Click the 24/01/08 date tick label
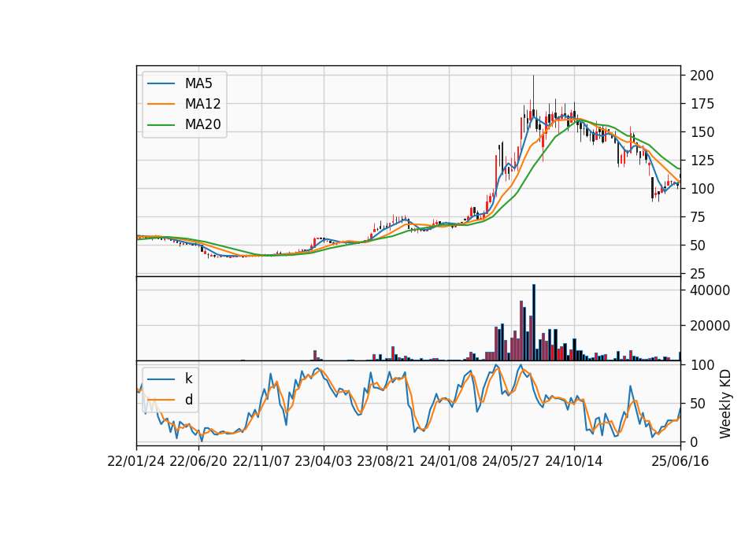 pos(449,461)
